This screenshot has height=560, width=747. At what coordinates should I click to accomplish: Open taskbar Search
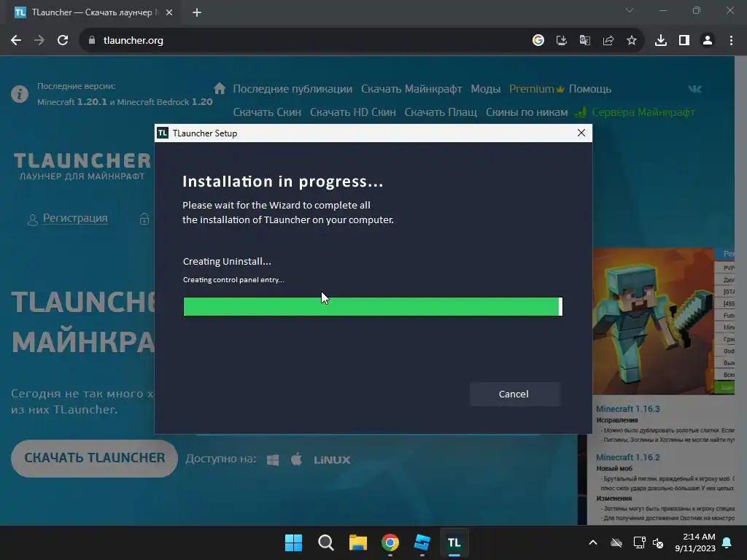pos(326,542)
